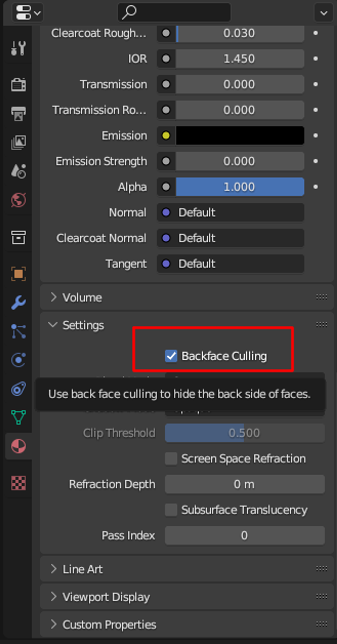Disable the Backface Culling checkbox
The image size is (337, 644).
click(x=171, y=356)
